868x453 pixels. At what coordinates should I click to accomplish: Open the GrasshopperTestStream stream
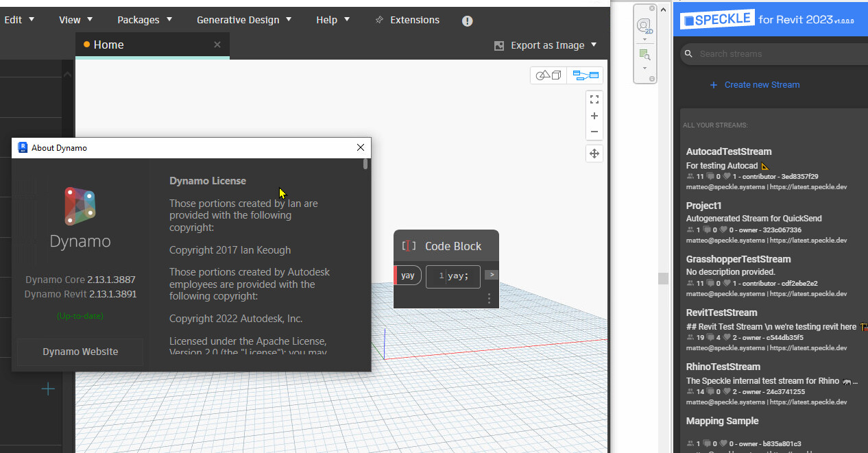pyautogui.click(x=738, y=259)
